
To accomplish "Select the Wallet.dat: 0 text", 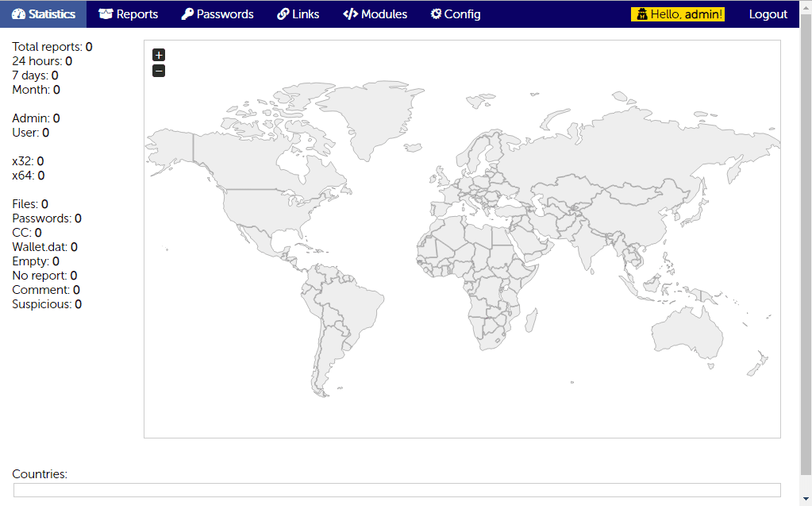I will (x=45, y=247).
